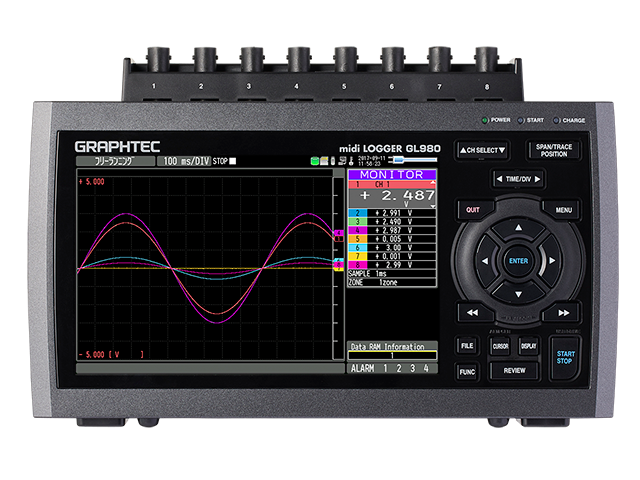Click the green memory disk icon
The width and height of the screenshot is (640, 480).
click(314, 161)
